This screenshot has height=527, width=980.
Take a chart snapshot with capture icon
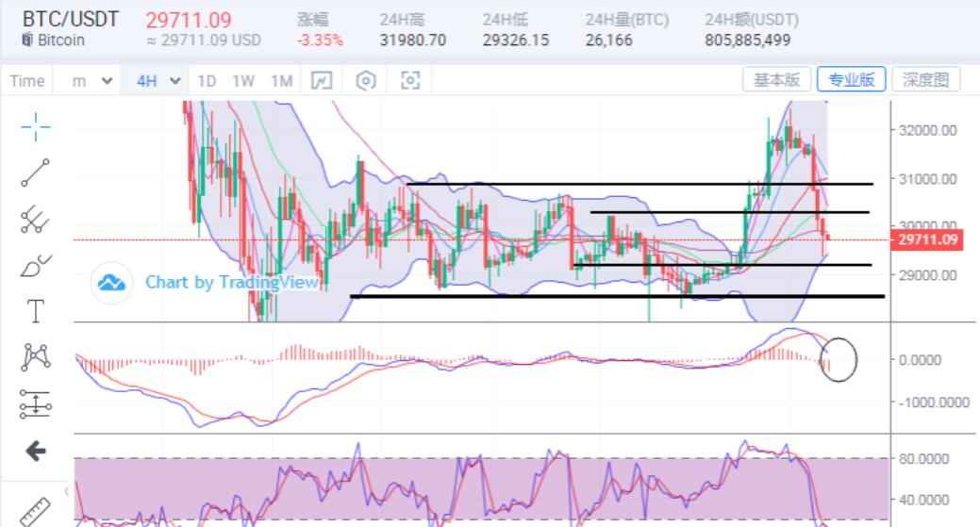[410, 81]
